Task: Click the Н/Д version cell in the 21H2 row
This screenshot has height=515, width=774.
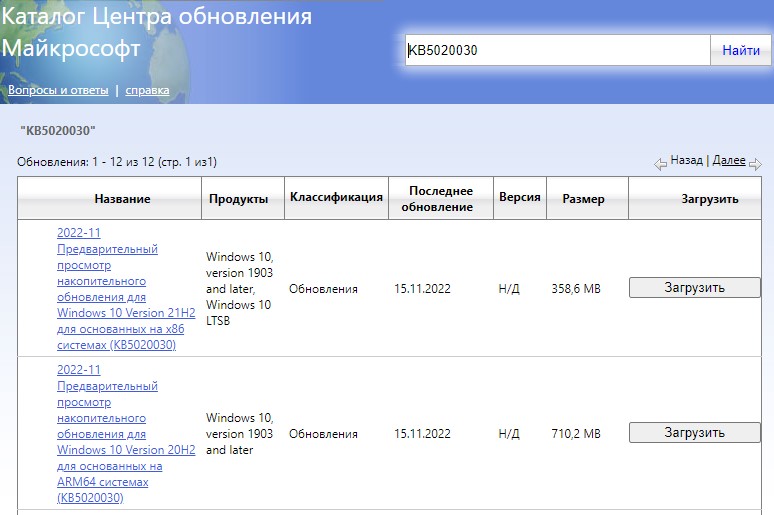Action: (509, 288)
